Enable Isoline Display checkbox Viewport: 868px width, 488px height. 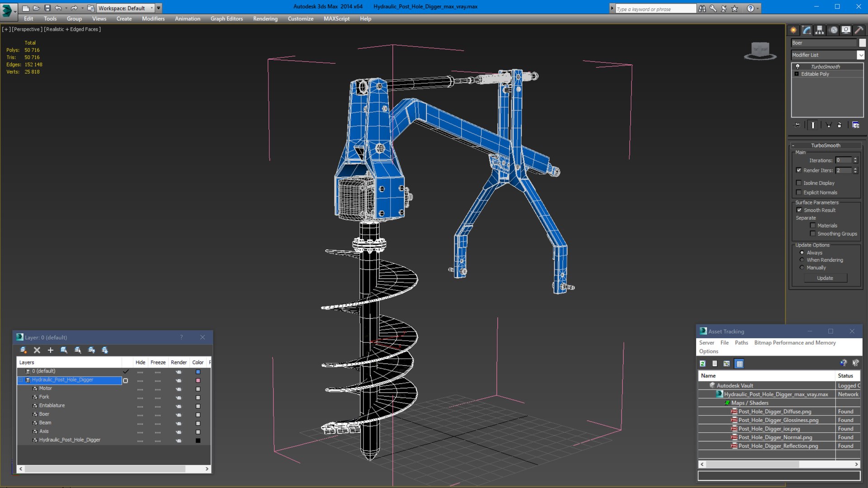[799, 183]
